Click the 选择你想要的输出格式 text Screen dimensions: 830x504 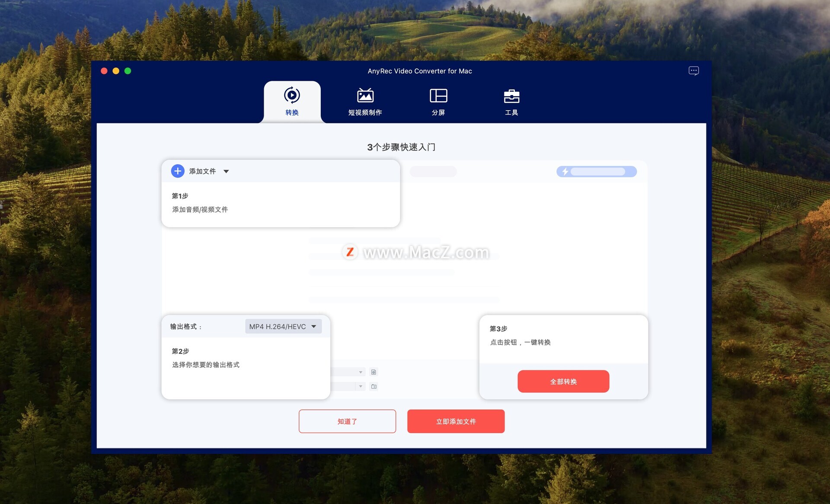[206, 364]
